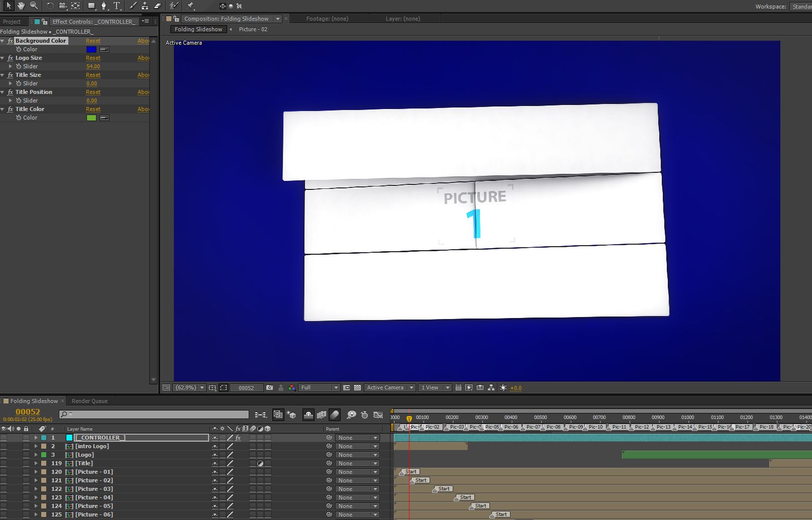Toggle visibility of the _CONTROLLER_ layer
This screenshot has height=520, width=812.
pyautogui.click(x=4, y=438)
